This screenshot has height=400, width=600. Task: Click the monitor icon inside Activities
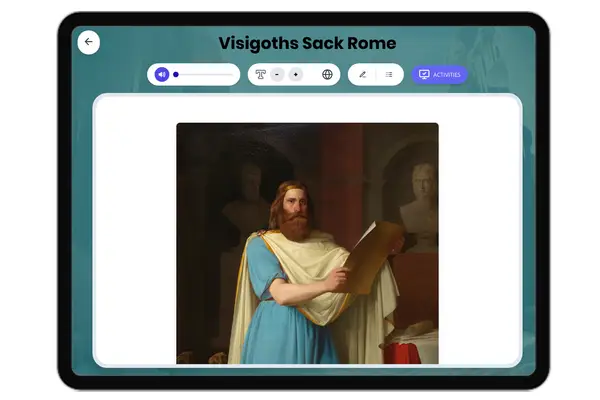(x=424, y=74)
